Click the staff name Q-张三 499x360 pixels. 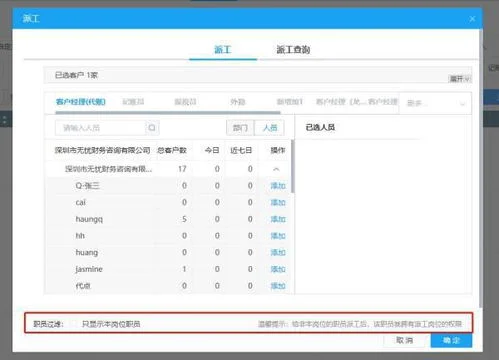pyautogui.click(x=87, y=186)
